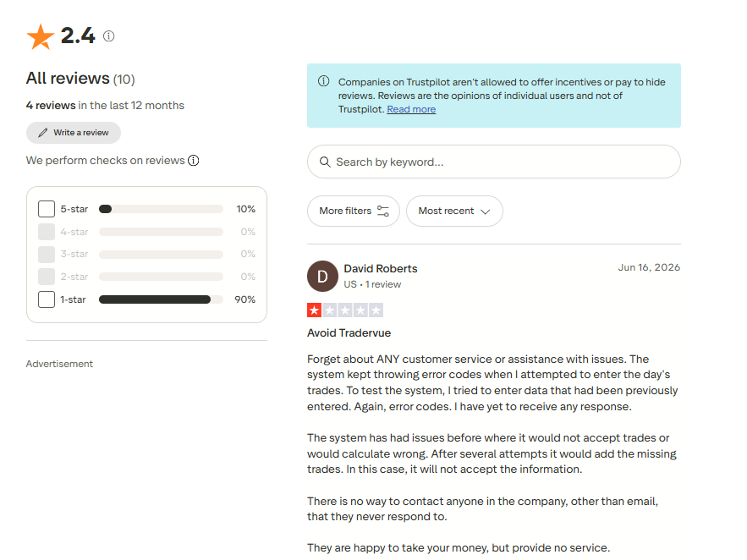
Task: Click the 1-star percentage bar
Action: coord(161,299)
